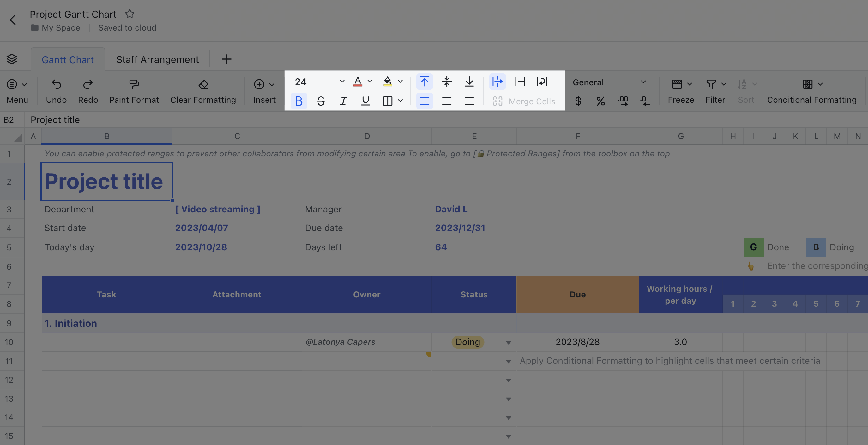The image size is (868, 445).
Task: Click the borders grid icon
Action: pyautogui.click(x=388, y=101)
